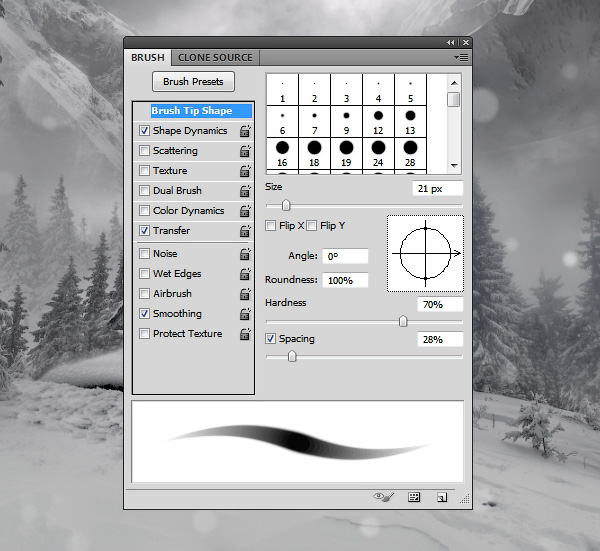This screenshot has width=600, height=551.
Task: Open the Brush panel flyout menu
Action: [x=461, y=57]
